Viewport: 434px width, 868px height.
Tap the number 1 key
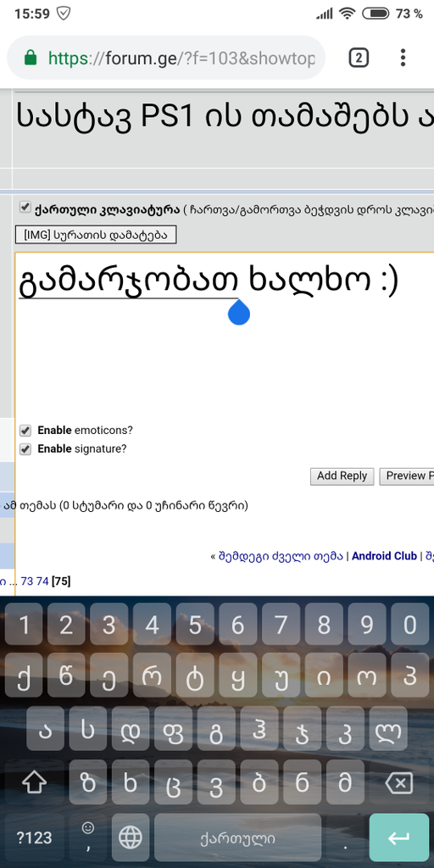(24, 625)
